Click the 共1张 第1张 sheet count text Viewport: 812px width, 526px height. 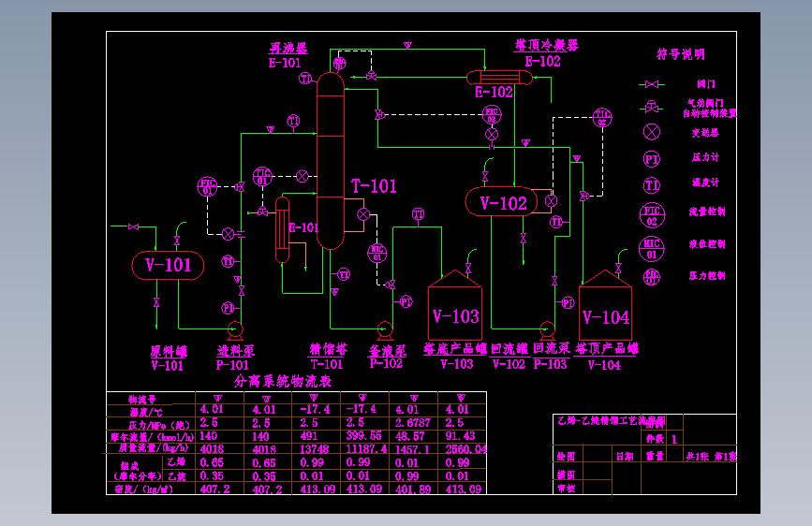click(x=711, y=457)
